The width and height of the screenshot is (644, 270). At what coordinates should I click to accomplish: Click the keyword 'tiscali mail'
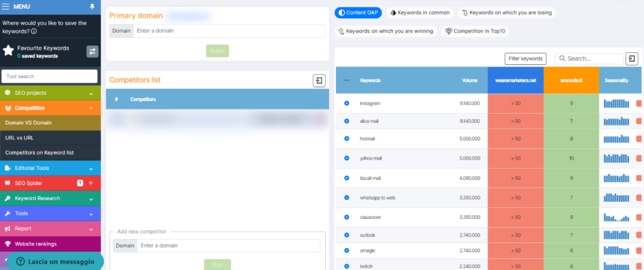click(370, 178)
